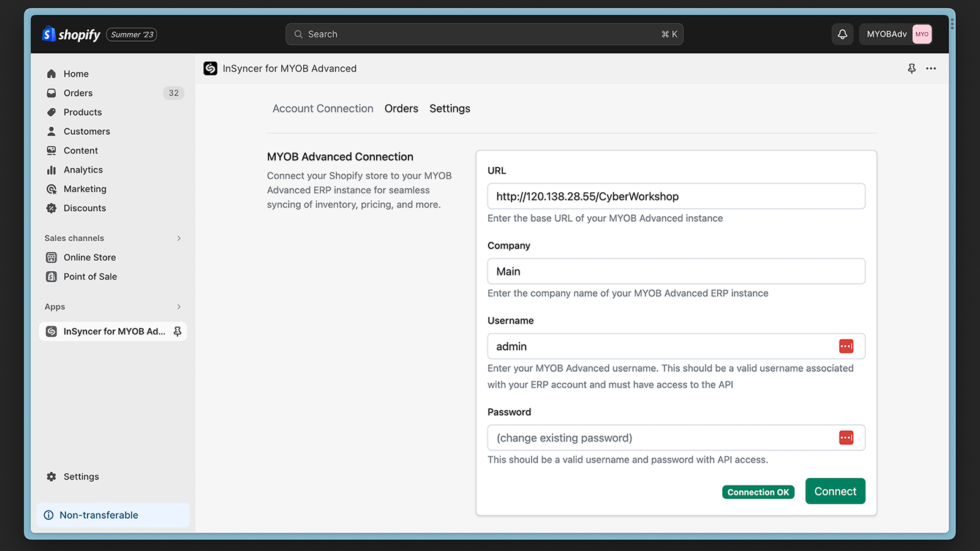
Task: Go to Analytics in sidebar
Action: point(83,170)
